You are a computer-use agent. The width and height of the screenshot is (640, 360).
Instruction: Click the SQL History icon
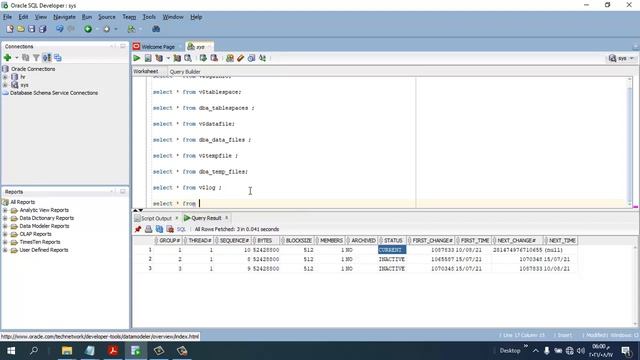pyautogui.click(x=251, y=58)
